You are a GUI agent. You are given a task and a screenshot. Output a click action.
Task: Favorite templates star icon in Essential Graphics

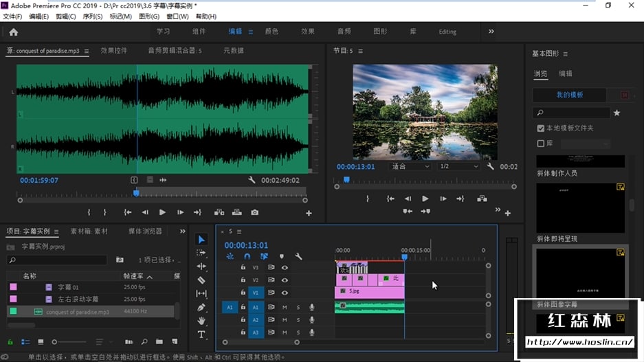click(x=617, y=113)
